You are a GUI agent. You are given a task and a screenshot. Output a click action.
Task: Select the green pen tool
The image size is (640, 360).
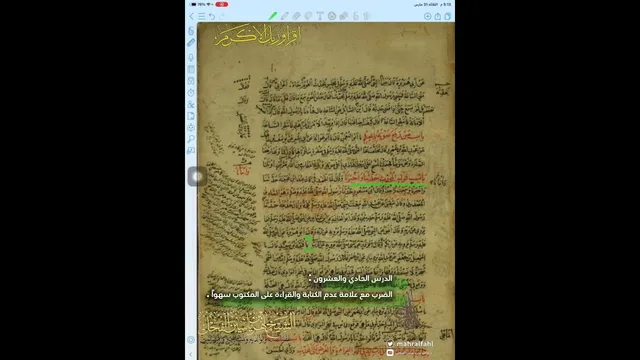pos(273,16)
